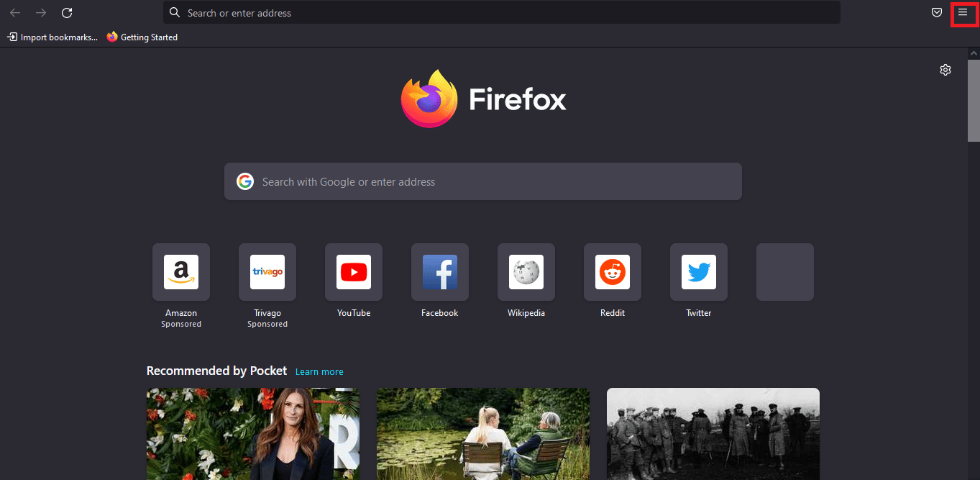The height and width of the screenshot is (480, 980).
Task: Open the Wikipedia shortcut tile
Action: pyautogui.click(x=526, y=272)
